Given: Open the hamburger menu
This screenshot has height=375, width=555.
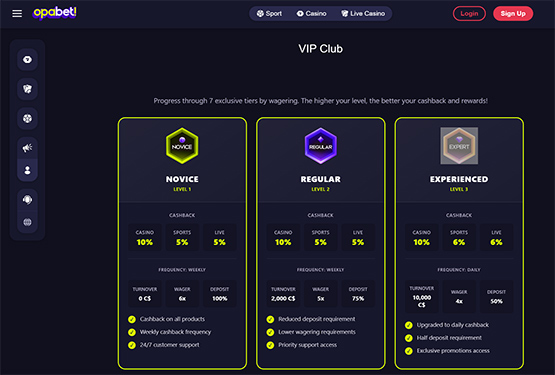Looking at the screenshot, I should tap(17, 13).
